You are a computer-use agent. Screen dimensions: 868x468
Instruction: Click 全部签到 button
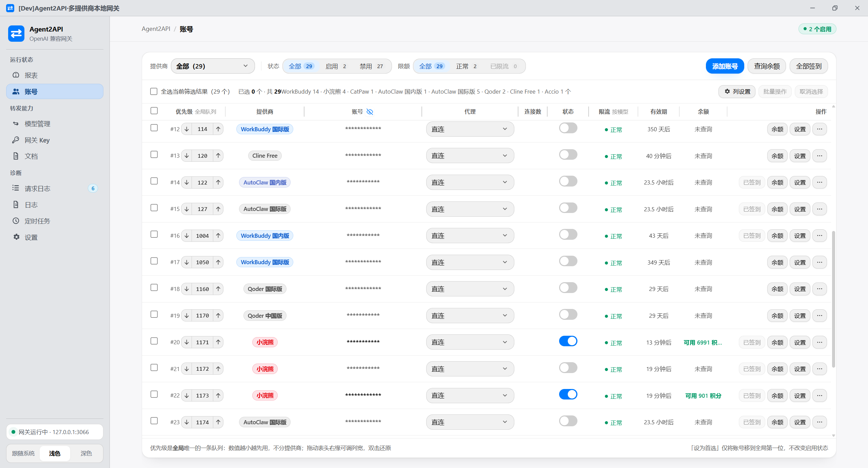tap(809, 66)
